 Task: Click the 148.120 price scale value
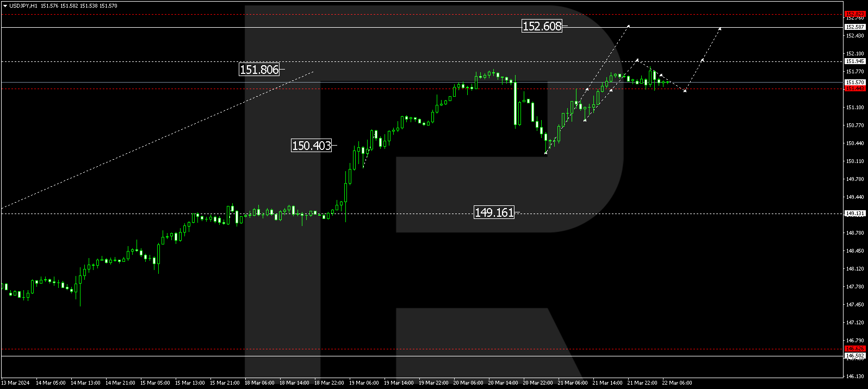pyautogui.click(x=855, y=269)
